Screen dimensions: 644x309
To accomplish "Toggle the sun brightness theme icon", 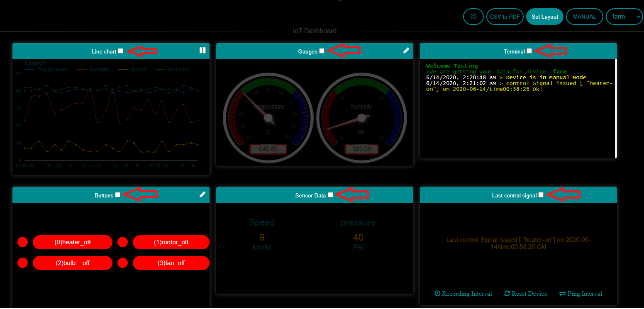I will [x=473, y=17].
